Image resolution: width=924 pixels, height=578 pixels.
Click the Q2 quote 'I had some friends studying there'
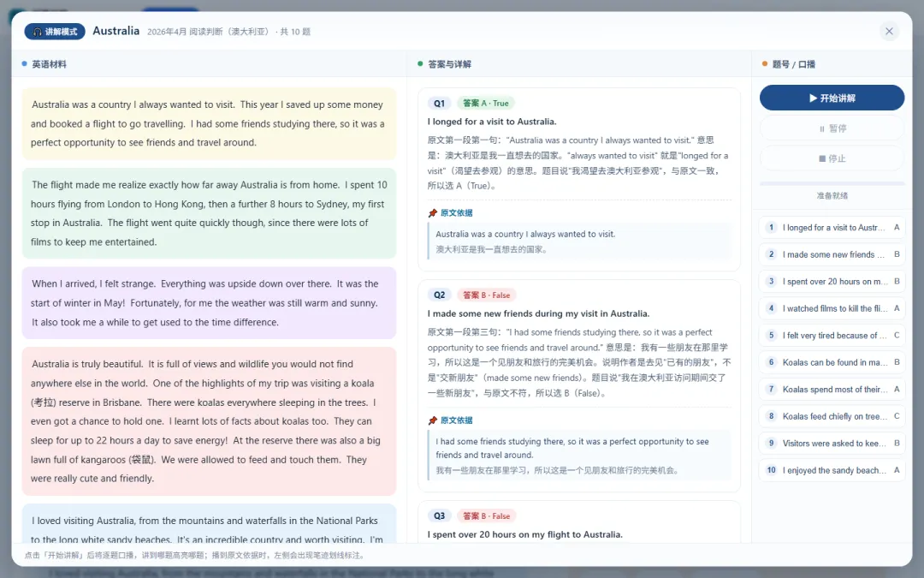572,448
